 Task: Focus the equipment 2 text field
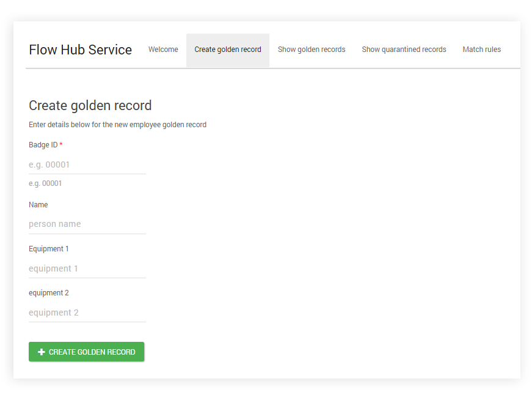(x=87, y=312)
